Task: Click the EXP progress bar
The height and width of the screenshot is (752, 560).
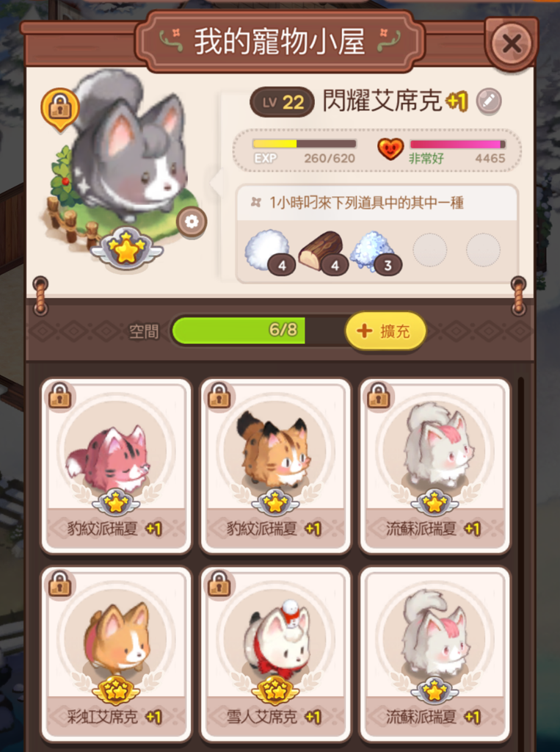Action: pos(305,143)
